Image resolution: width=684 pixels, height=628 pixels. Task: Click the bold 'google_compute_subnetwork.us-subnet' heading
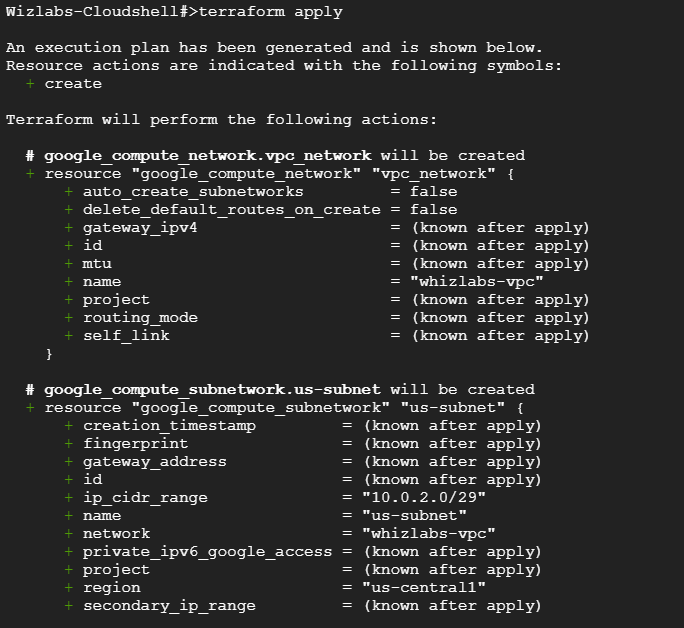pyautogui.click(x=212, y=389)
